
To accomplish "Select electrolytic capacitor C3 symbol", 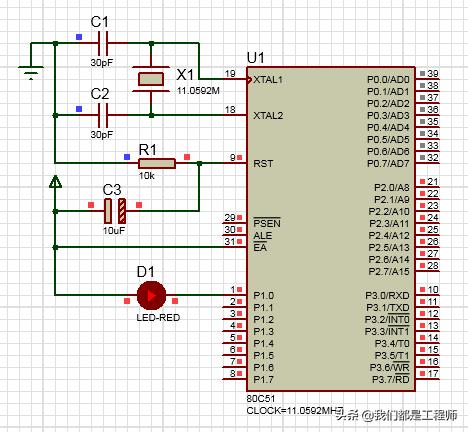I will tap(115, 211).
